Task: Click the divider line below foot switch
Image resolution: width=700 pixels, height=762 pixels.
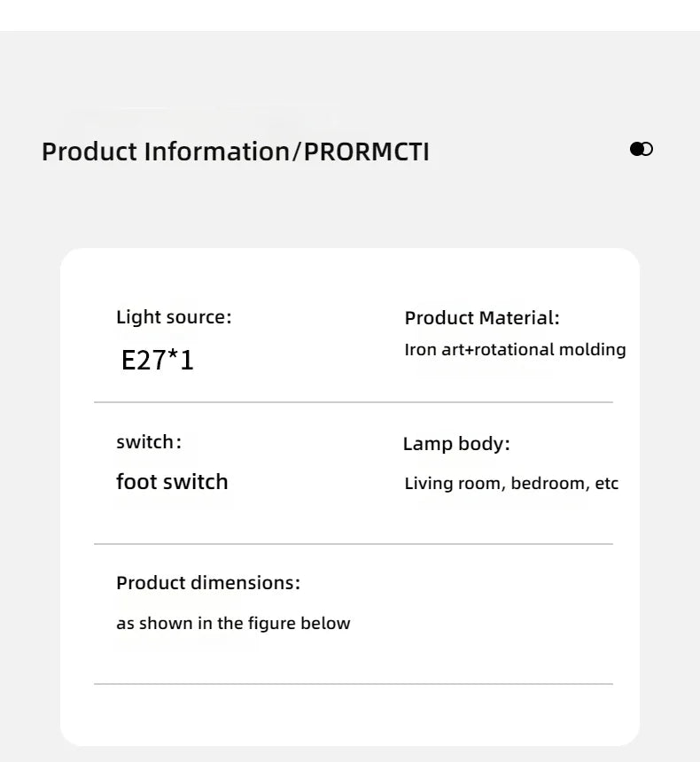Action: click(x=354, y=544)
